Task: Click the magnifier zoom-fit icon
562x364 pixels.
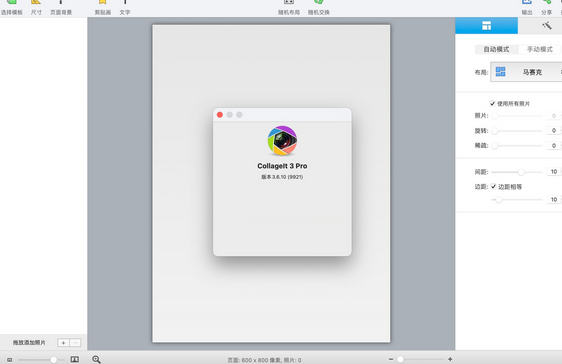Action: [x=96, y=359]
